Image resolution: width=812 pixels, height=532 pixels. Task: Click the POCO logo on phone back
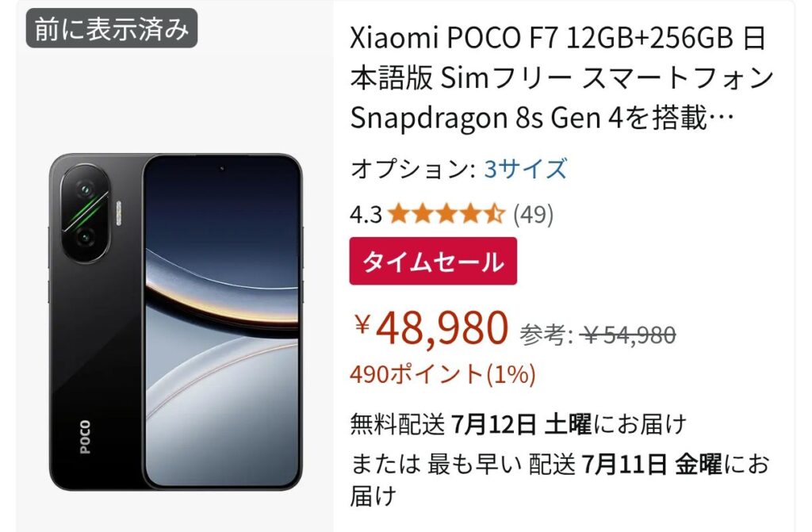point(85,437)
